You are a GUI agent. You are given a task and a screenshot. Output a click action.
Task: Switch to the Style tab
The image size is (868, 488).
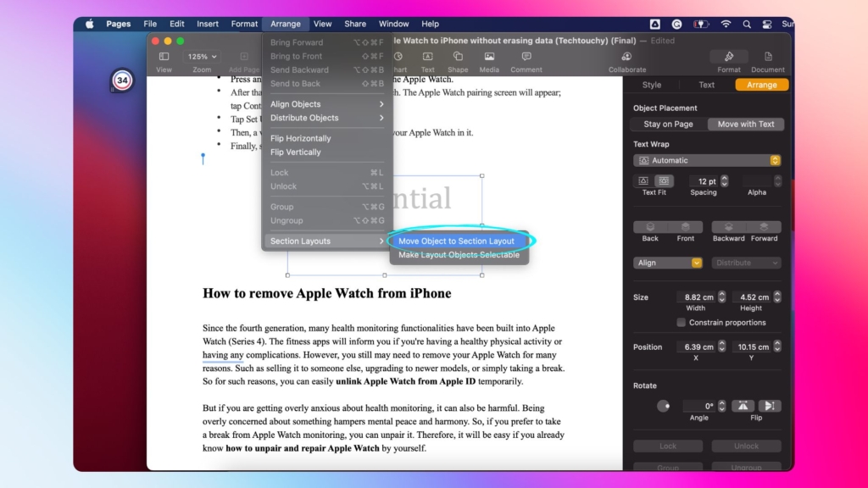click(x=652, y=85)
